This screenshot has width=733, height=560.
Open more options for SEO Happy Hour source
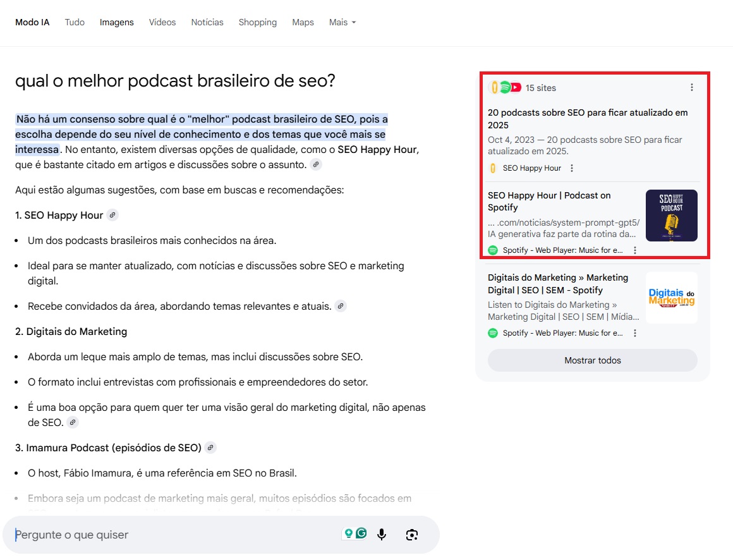(572, 168)
